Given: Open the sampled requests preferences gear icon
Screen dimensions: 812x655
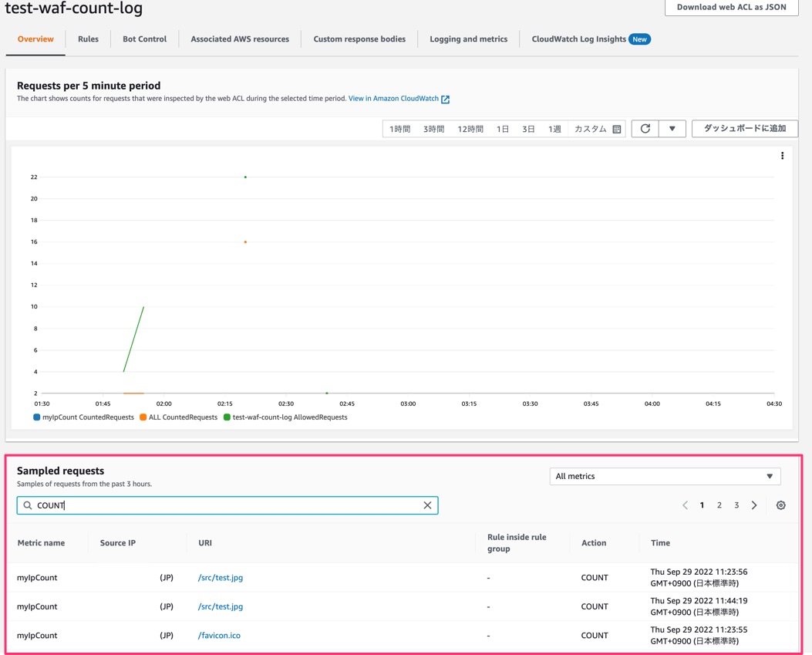Looking at the screenshot, I should click(780, 505).
